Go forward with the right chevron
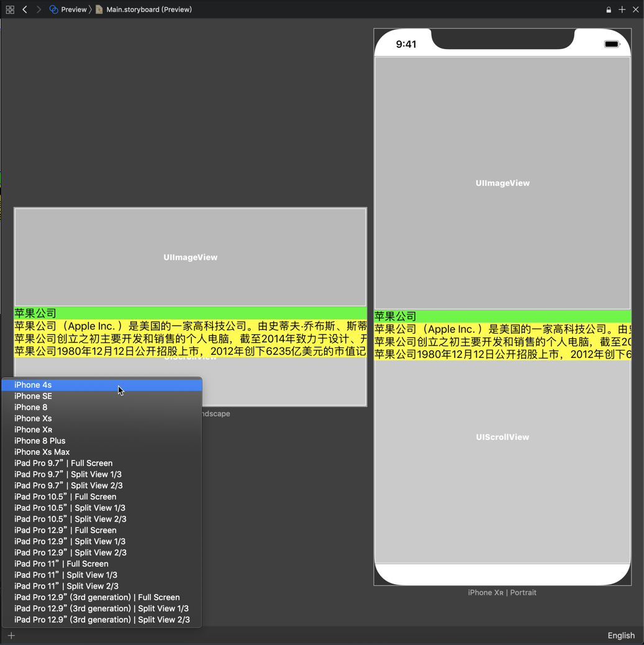Image resolution: width=644 pixels, height=645 pixels. [x=39, y=9]
